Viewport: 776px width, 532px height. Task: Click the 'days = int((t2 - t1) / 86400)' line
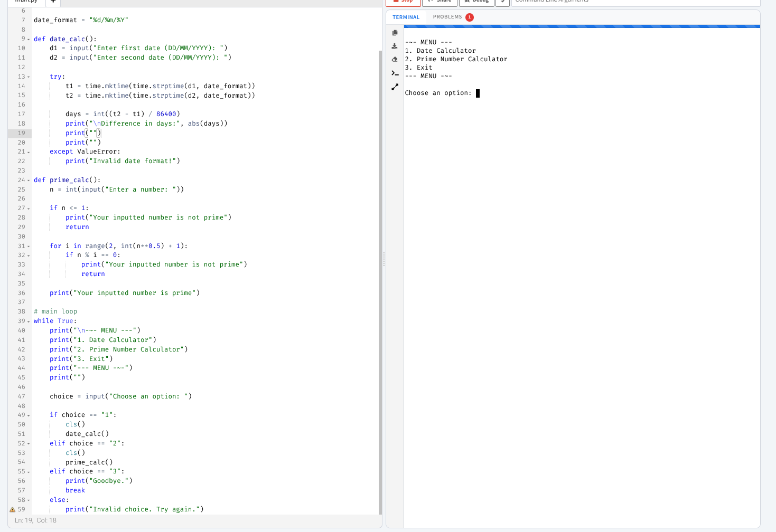click(123, 114)
